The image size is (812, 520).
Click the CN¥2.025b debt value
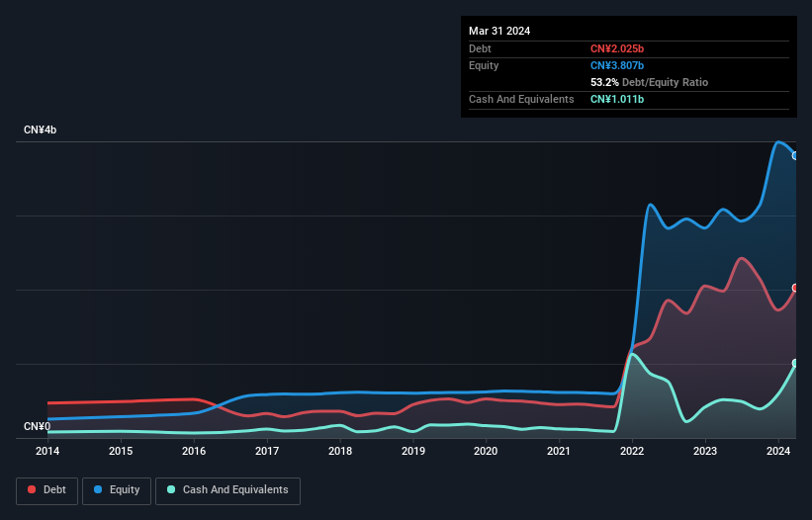click(617, 48)
